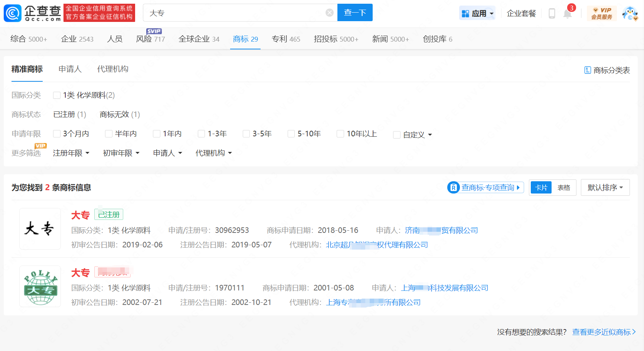Tick the 10年以上 checkbox
The height and width of the screenshot is (351, 644).
pyautogui.click(x=340, y=134)
